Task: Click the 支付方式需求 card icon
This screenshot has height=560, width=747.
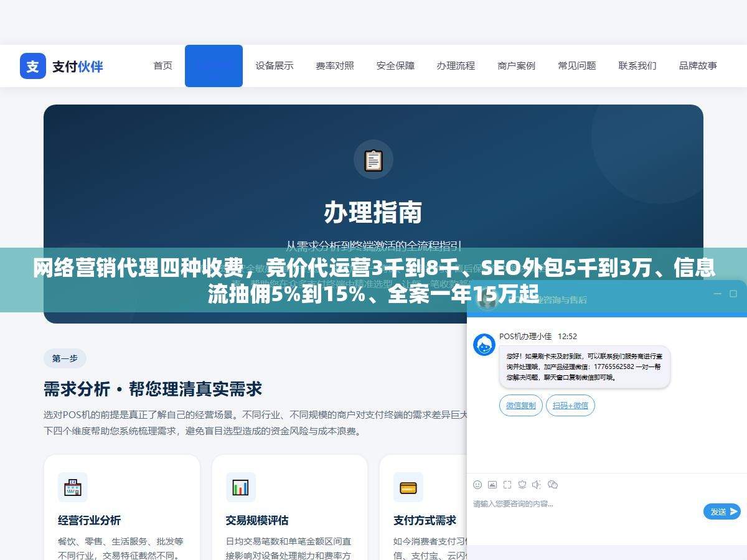Action: click(x=408, y=487)
